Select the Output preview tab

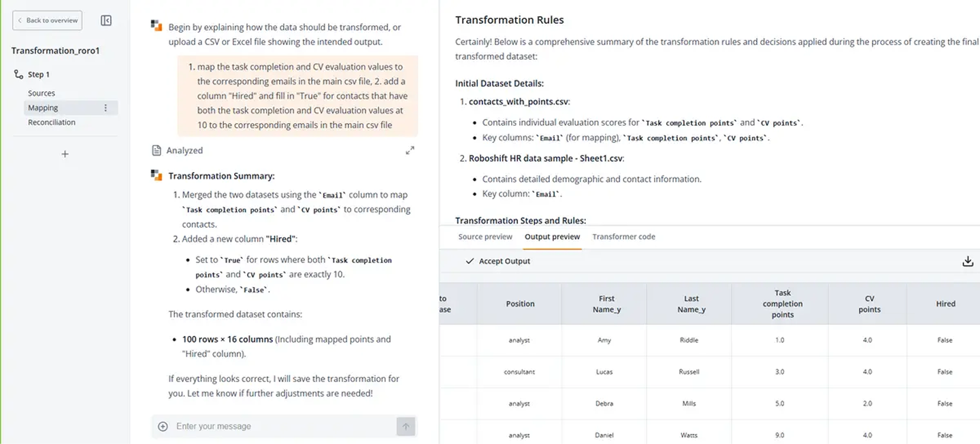(552, 237)
